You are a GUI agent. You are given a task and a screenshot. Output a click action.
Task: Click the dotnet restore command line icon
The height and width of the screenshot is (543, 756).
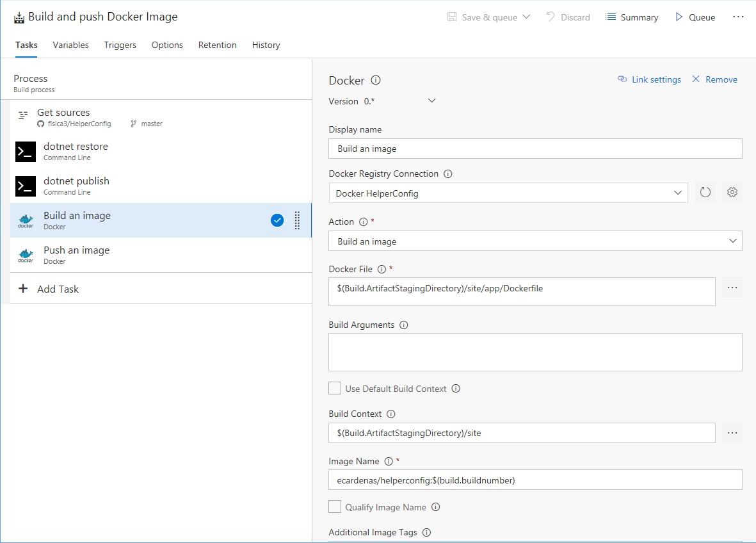coord(26,151)
